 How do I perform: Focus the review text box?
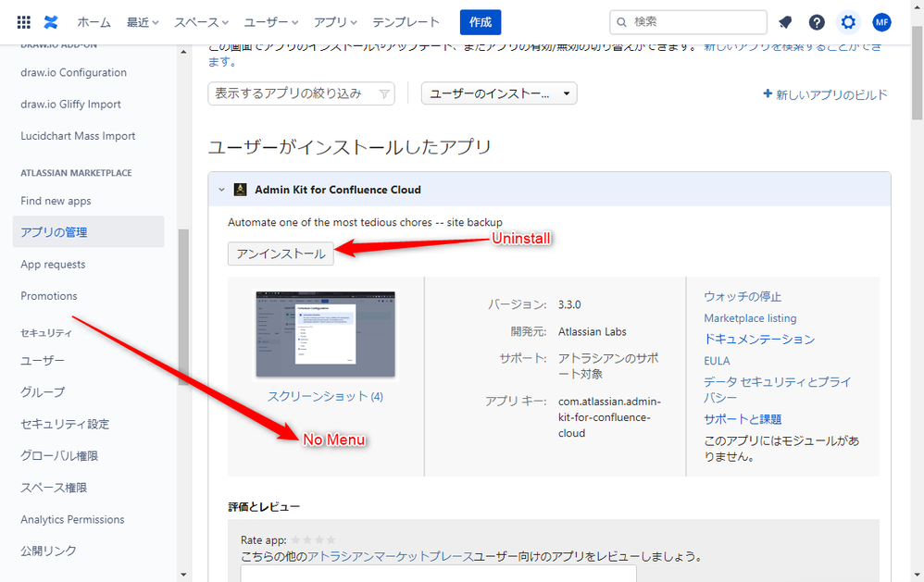click(439, 573)
